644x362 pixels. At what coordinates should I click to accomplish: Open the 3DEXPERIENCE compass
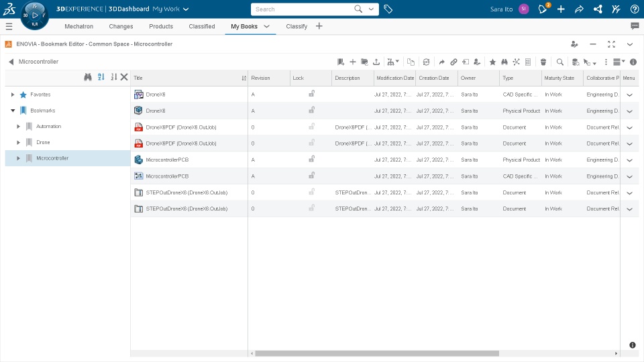point(34,15)
